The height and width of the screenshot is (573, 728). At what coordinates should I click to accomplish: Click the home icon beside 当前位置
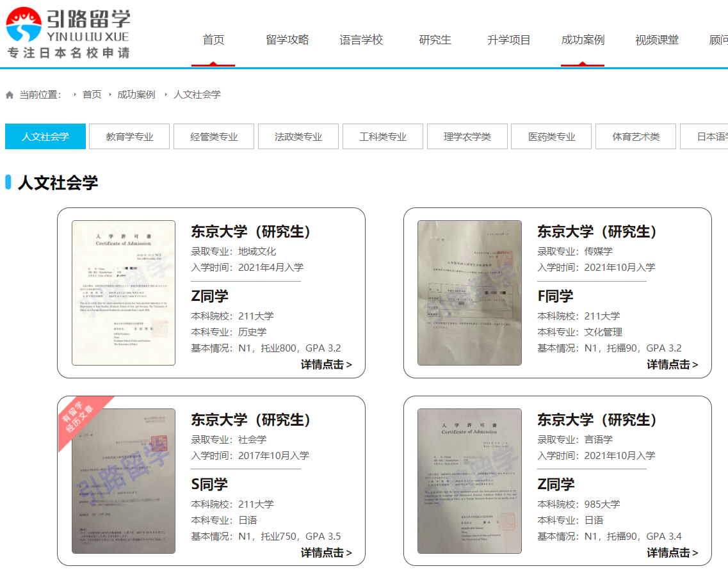point(10,95)
